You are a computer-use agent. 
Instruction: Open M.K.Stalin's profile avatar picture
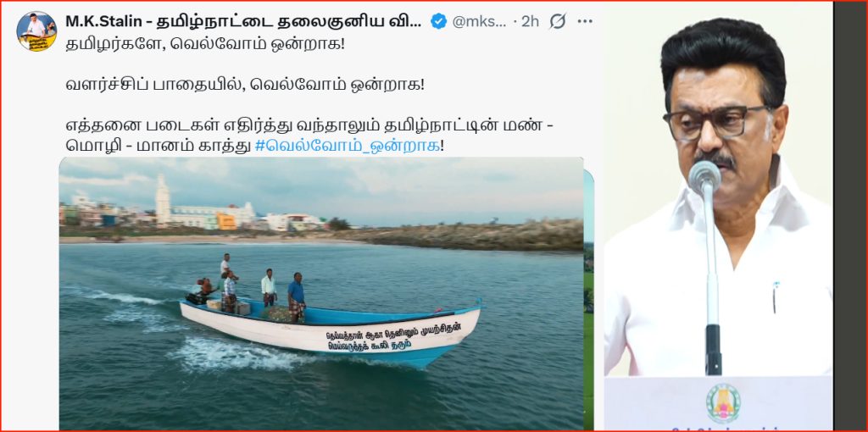36,31
